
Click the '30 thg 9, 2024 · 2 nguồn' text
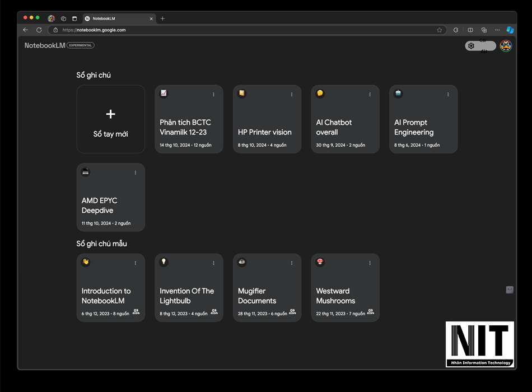pyautogui.click(x=340, y=145)
